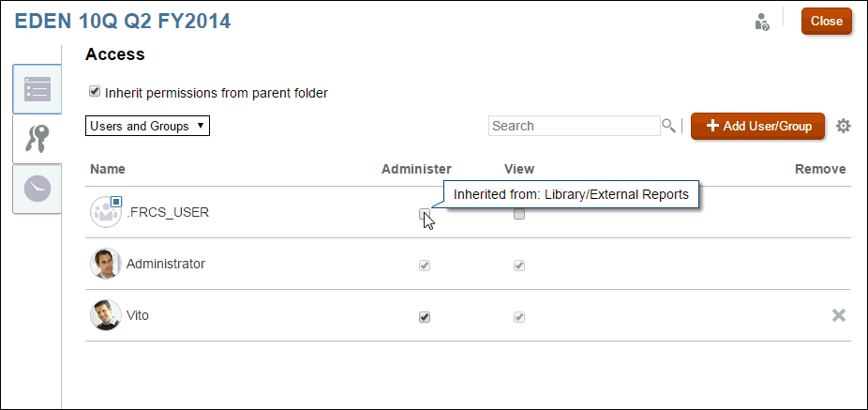
Task: Click the search magnifier icon
Action: [x=668, y=126]
